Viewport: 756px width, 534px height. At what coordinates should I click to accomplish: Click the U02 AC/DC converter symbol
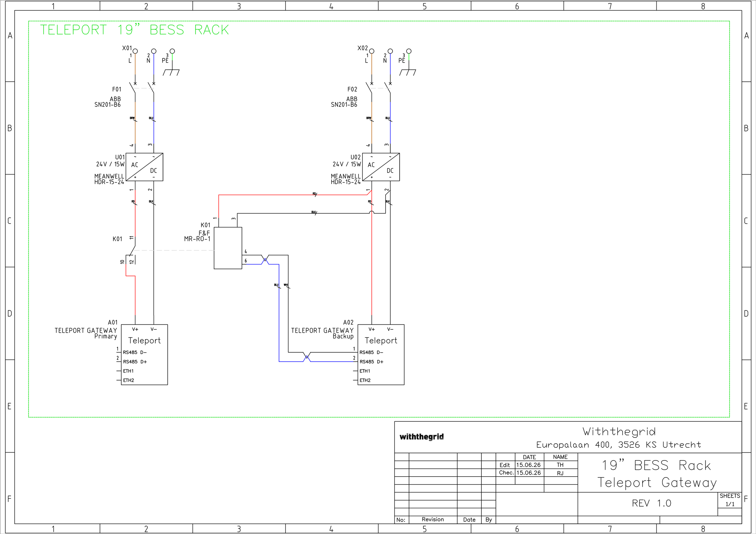coord(381,167)
